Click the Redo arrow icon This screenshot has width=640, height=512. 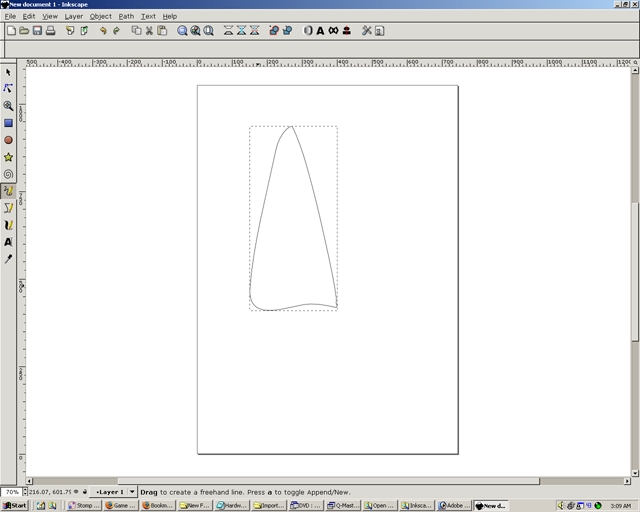(x=116, y=31)
